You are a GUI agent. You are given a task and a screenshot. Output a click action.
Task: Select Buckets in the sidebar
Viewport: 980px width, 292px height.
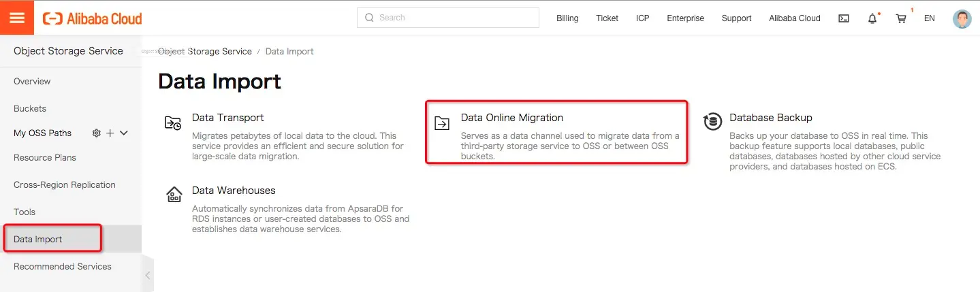tap(30, 108)
